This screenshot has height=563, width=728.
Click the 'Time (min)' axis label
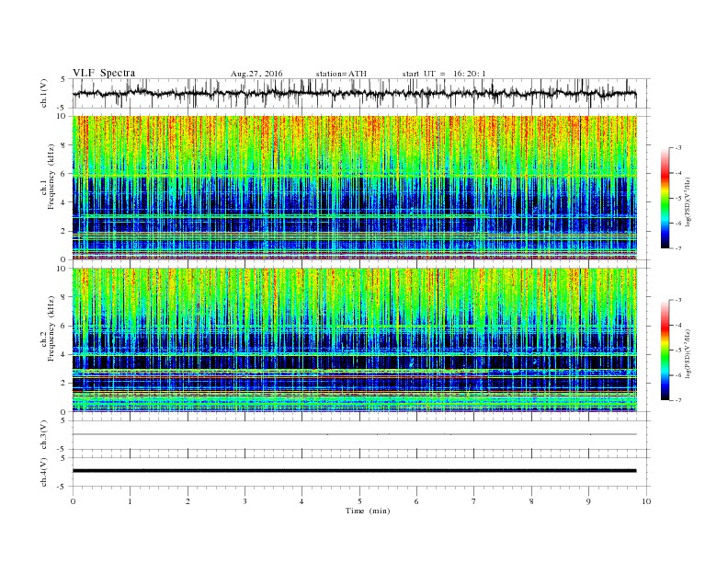point(368,511)
